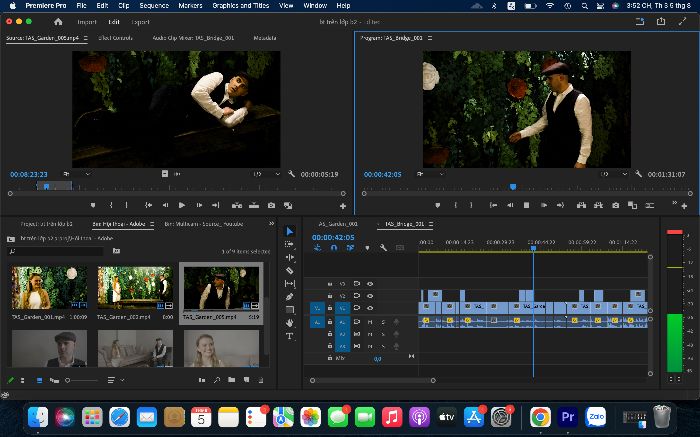Toggle nest sequence insert mode
Viewport: 700px width, 437px height.
(317, 247)
